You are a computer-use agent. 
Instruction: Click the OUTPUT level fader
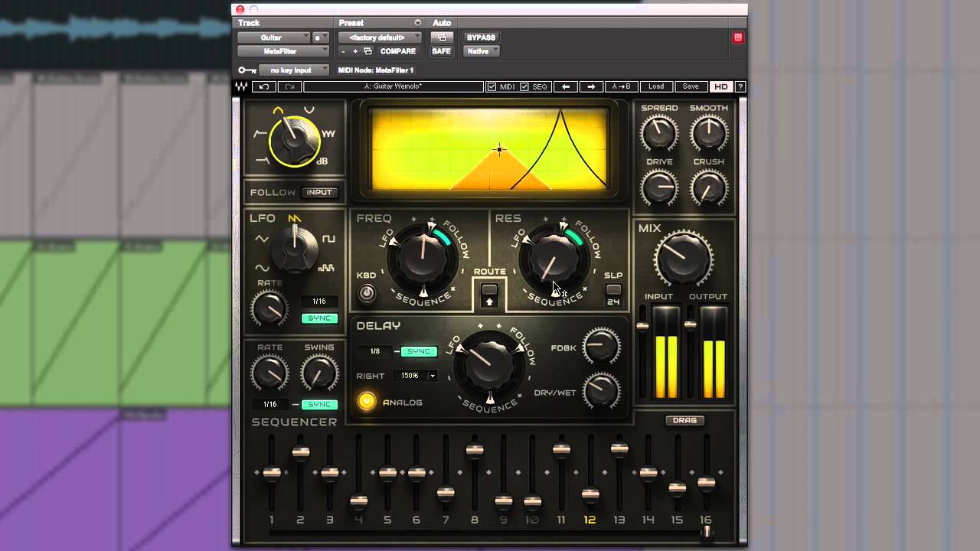[x=691, y=325]
